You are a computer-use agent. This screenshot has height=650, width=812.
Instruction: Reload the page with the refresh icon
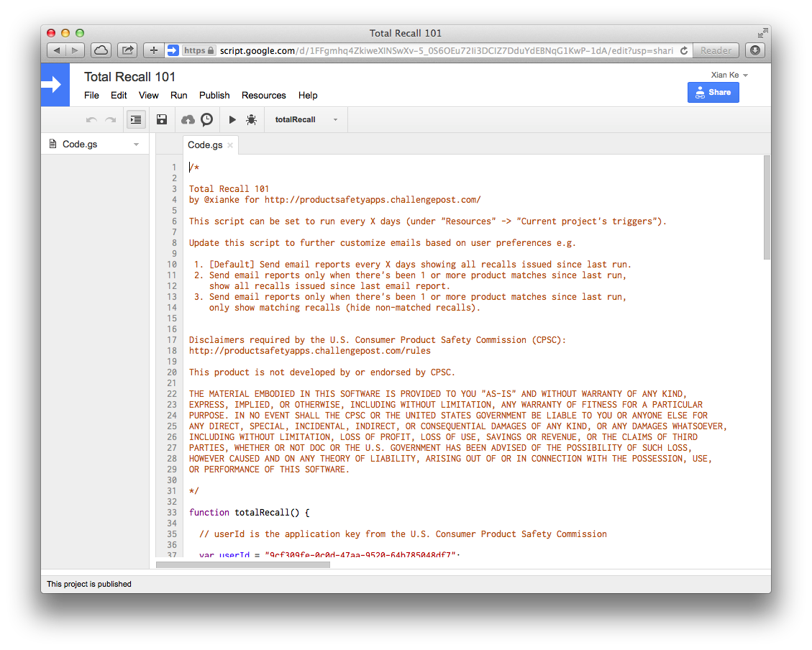click(683, 51)
